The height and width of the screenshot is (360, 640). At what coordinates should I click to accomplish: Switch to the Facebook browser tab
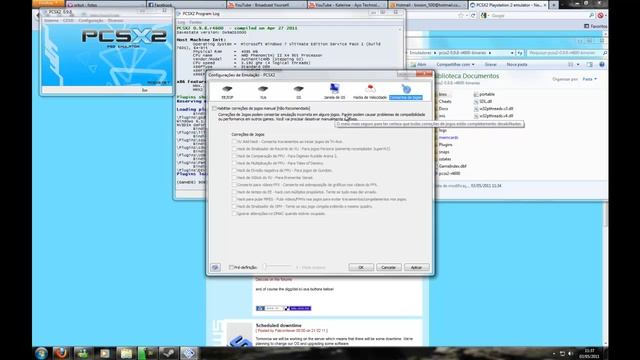point(186,5)
